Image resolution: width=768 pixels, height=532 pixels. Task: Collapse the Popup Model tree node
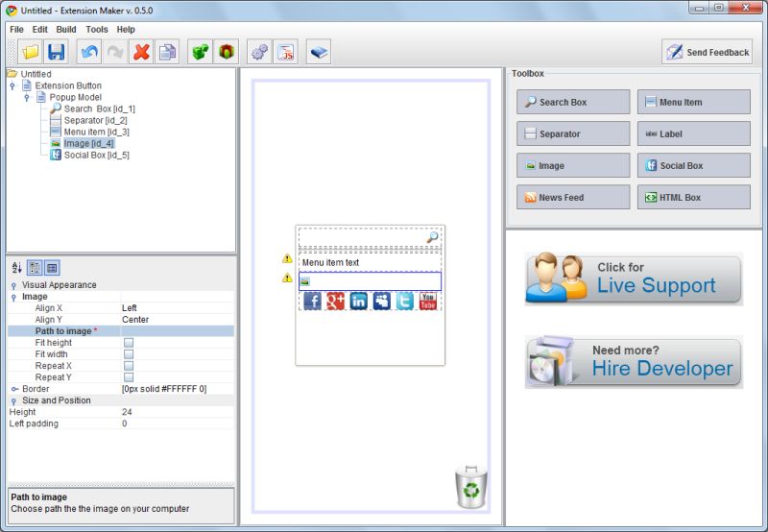(27, 98)
